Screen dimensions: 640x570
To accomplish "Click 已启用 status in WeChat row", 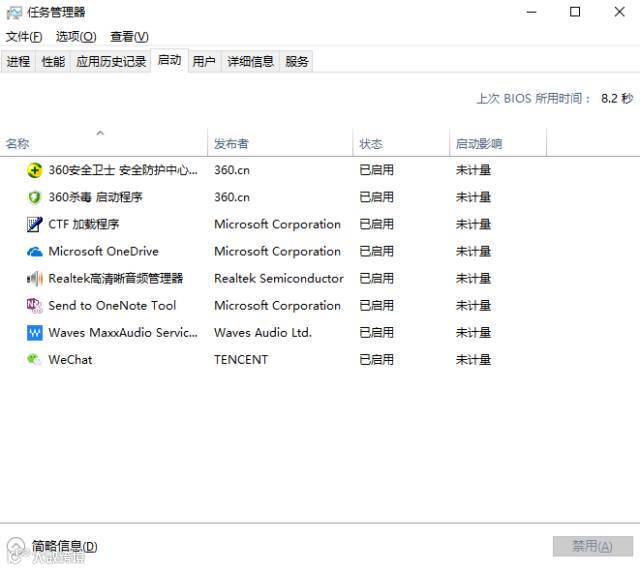I will pos(376,360).
